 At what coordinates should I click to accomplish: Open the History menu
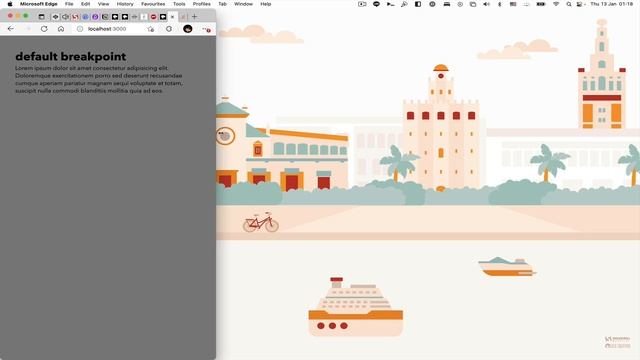coord(125,4)
